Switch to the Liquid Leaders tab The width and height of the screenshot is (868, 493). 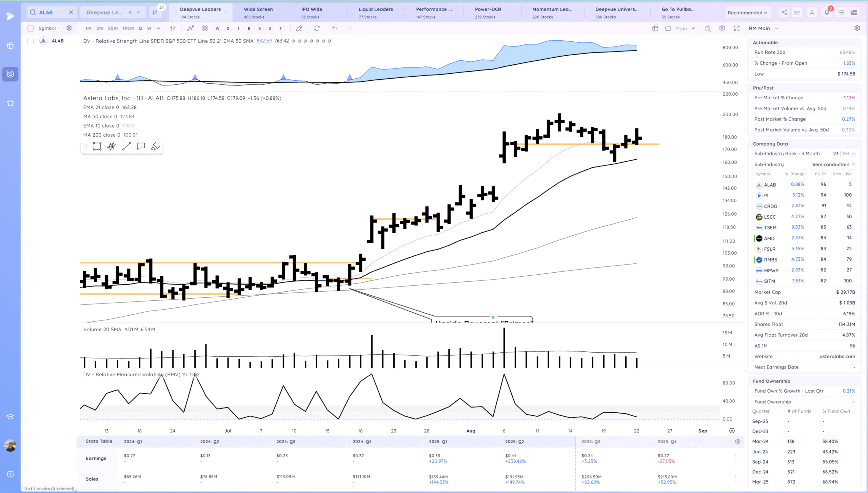[376, 13]
